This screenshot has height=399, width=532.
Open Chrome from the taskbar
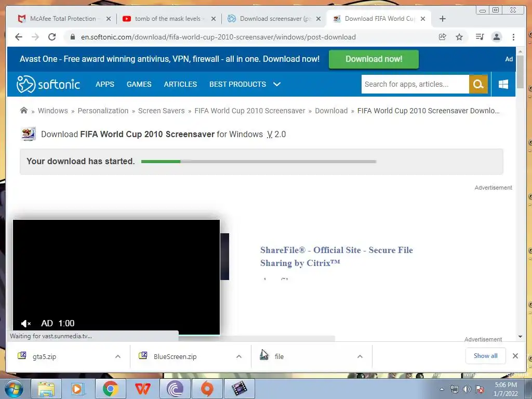coord(111,389)
